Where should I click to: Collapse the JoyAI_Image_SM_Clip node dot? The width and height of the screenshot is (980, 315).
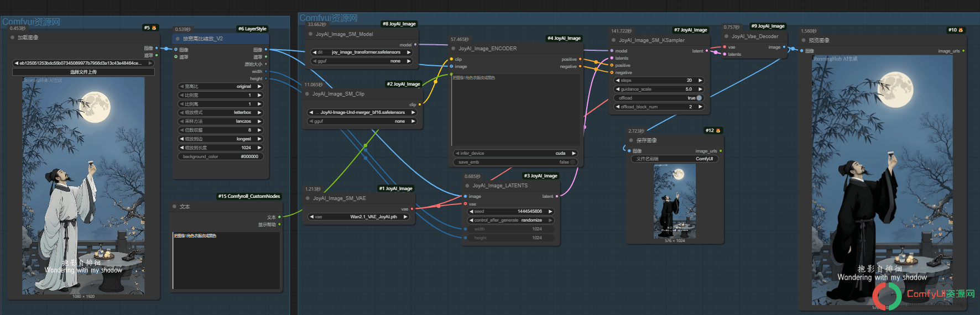click(x=307, y=94)
